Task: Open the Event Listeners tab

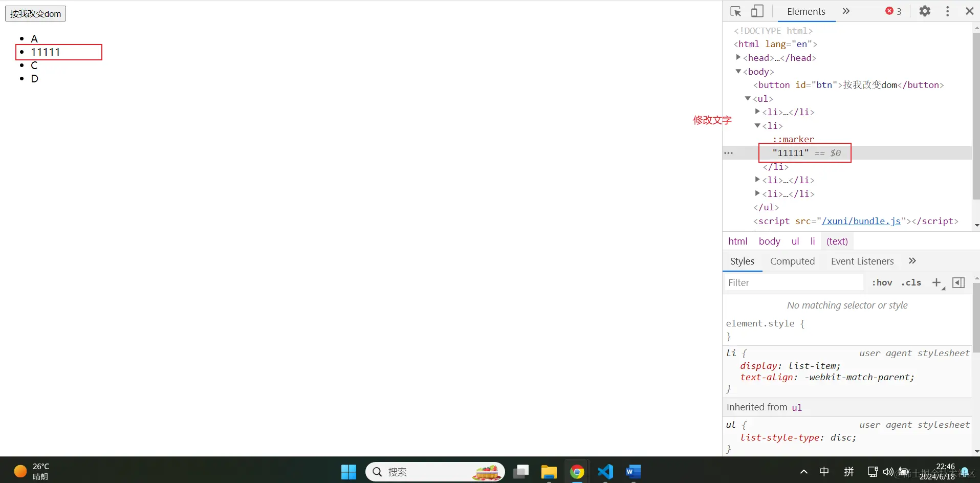Action: pyautogui.click(x=862, y=261)
